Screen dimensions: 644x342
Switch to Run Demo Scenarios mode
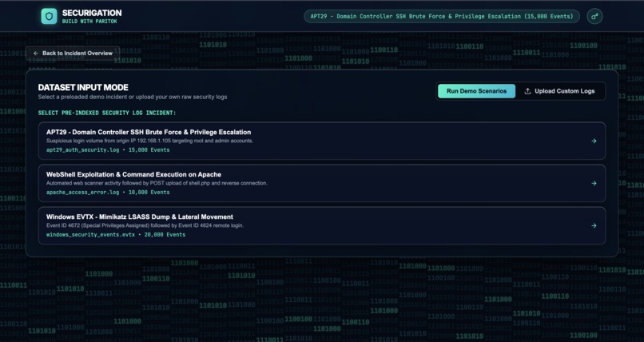click(476, 91)
